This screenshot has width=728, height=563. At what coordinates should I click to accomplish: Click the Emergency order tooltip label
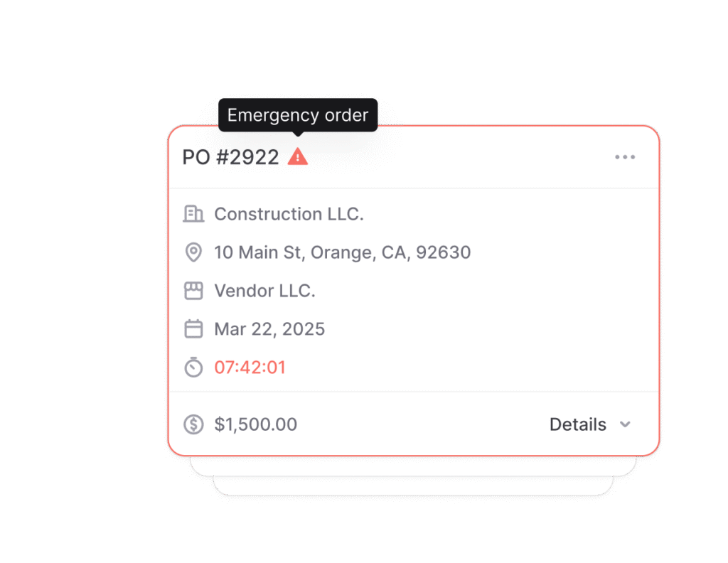[297, 115]
